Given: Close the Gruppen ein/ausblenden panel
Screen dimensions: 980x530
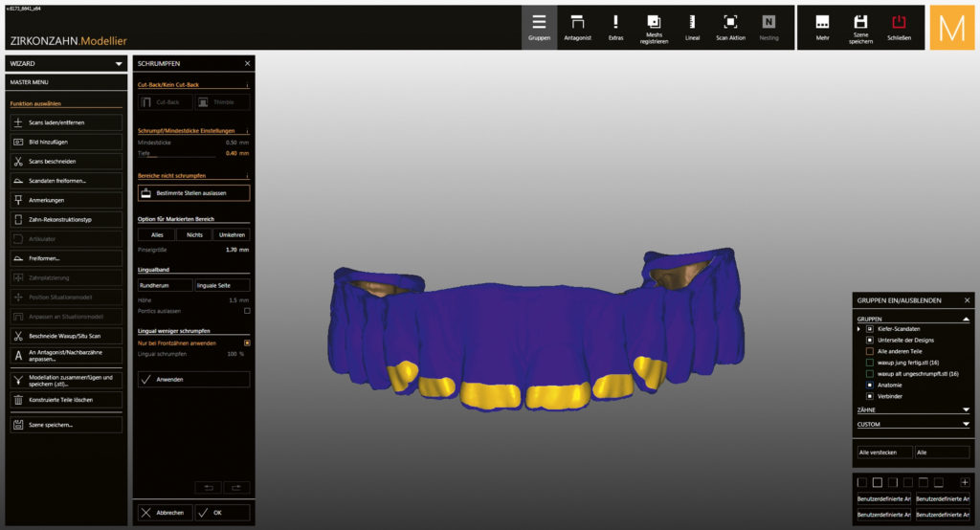Looking at the screenshot, I should (x=967, y=300).
